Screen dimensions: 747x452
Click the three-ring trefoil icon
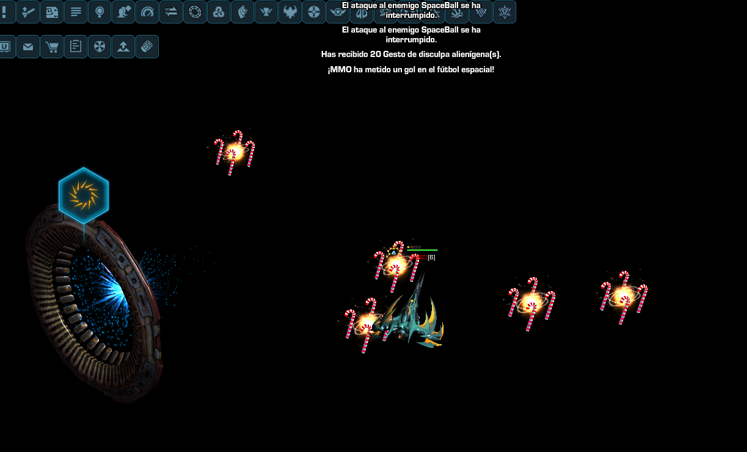point(219,12)
